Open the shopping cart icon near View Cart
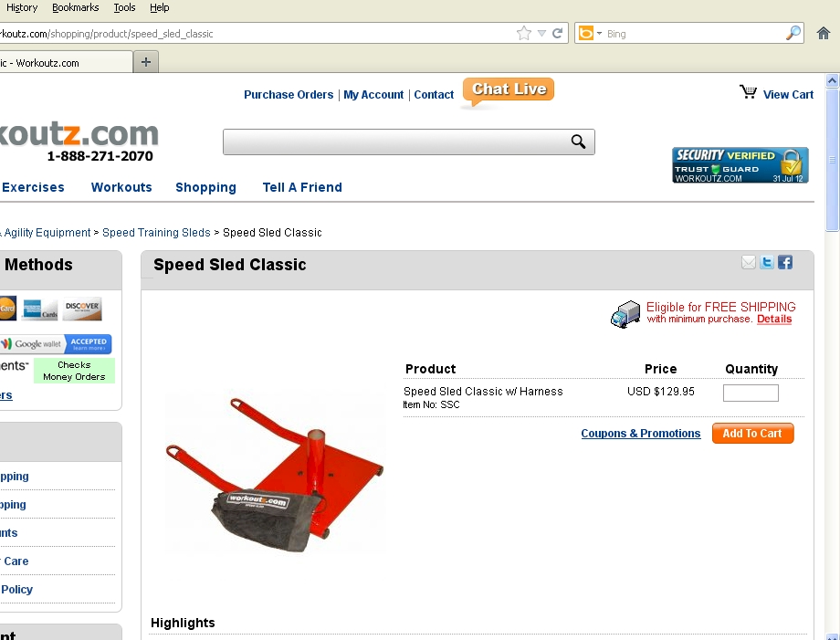The image size is (840, 640). [x=749, y=92]
